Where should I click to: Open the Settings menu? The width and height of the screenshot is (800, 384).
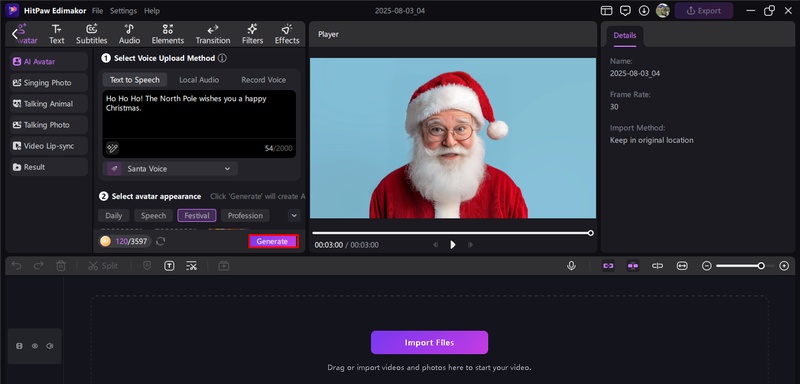coord(123,11)
